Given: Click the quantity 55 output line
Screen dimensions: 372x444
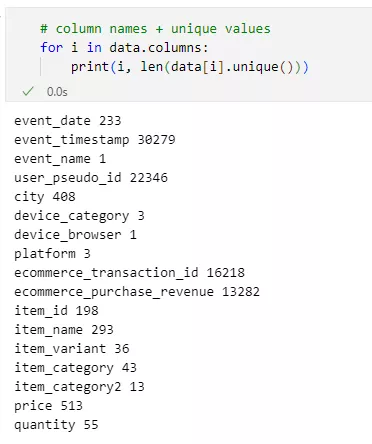Looking at the screenshot, I should [x=56, y=425].
